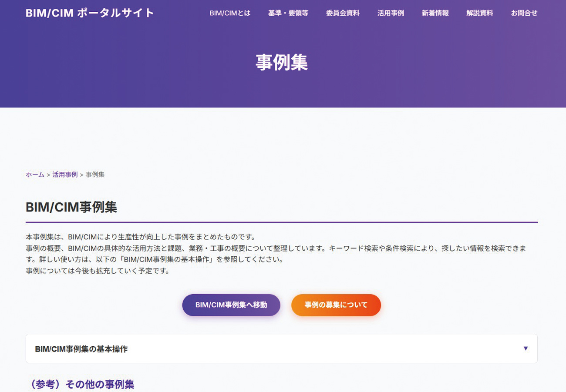The height and width of the screenshot is (392, 566).
Task: Click the current 事例集 breadcrumb item
Action: click(95, 174)
